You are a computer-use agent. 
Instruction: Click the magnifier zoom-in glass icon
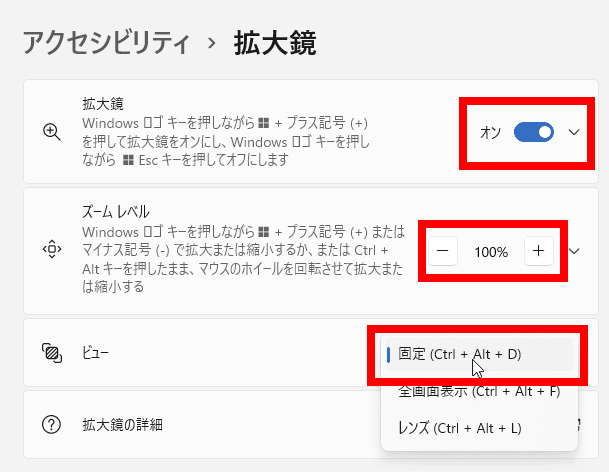tap(52, 132)
